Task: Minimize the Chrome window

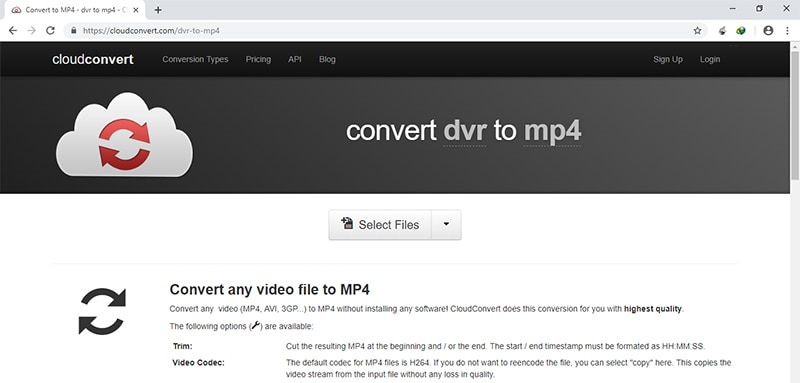Action: point(733,9)
